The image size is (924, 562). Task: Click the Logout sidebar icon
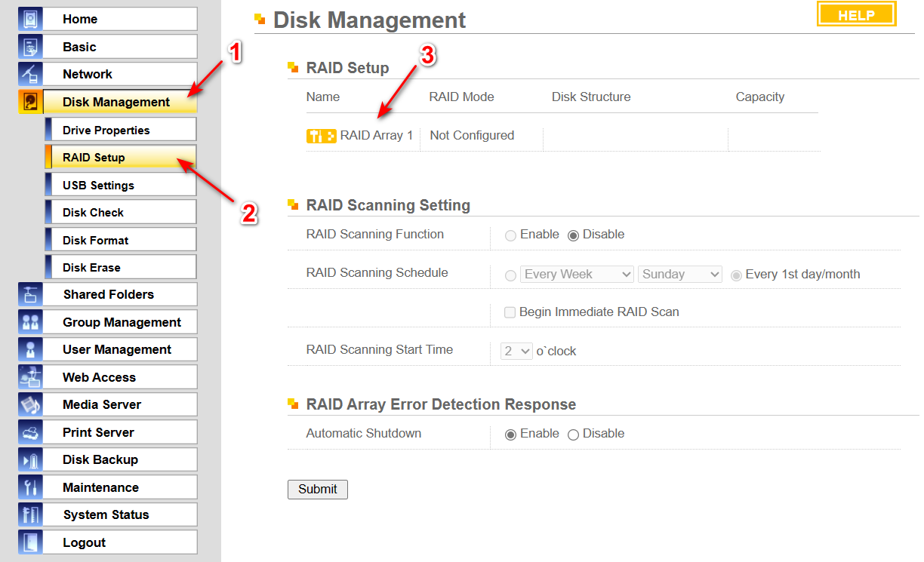[29, 542]
